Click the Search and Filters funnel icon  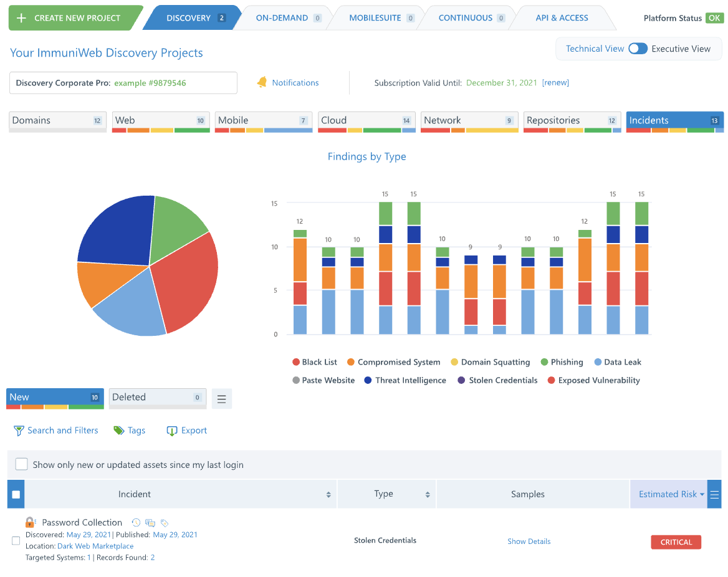(x=19, y=431)
